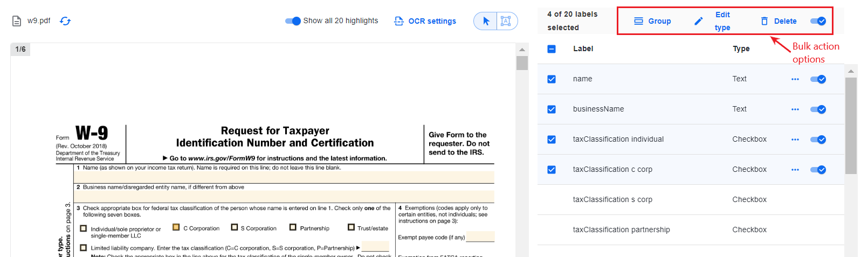Select the taxClassification partnership row
The width and height of the screenshot is (868, 257).
click(x=691, y=230)
